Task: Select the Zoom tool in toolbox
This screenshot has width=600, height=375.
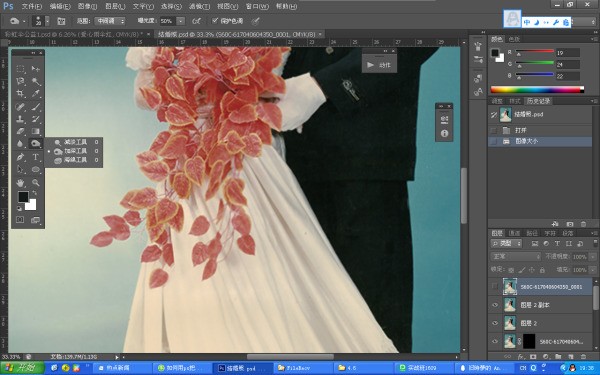Action: (x=36, y=183)
